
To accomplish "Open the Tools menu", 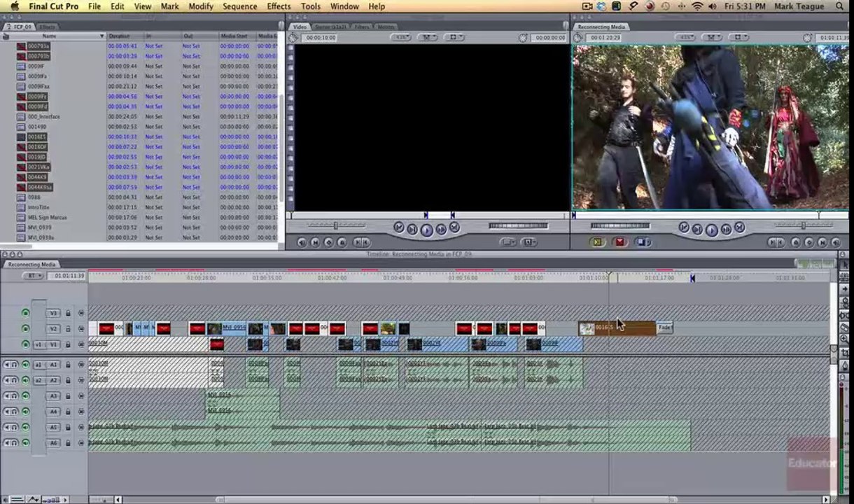I will (311, 6).
